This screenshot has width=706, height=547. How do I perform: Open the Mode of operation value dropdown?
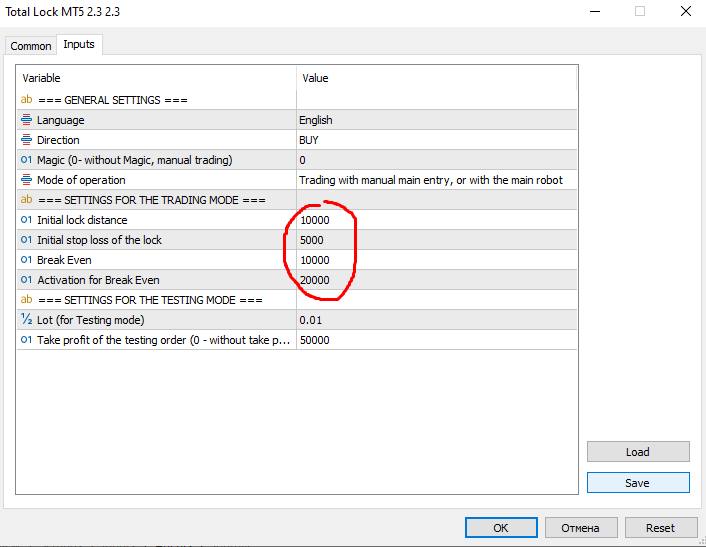click(437, 180)
